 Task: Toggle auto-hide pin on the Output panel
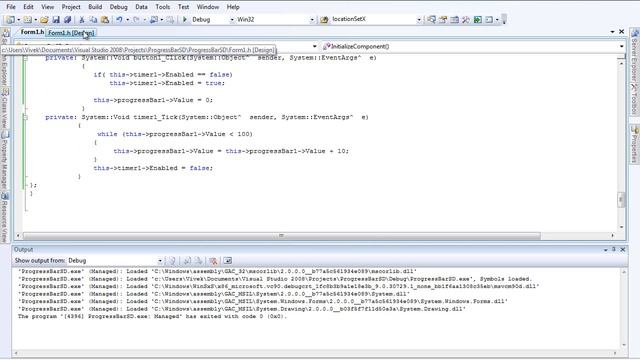613,249
